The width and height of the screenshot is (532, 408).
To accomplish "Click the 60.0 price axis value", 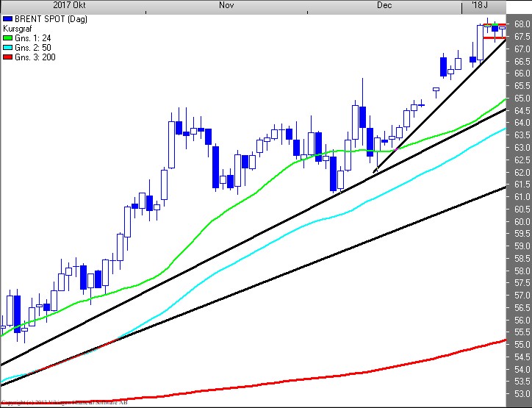I will (522, 222).
